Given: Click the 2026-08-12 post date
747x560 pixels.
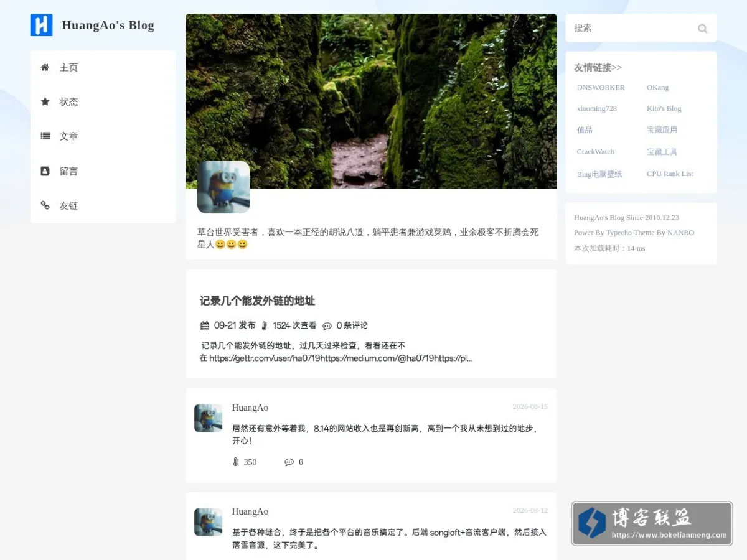Looking at the screenshot, I should tap(530, 511).
